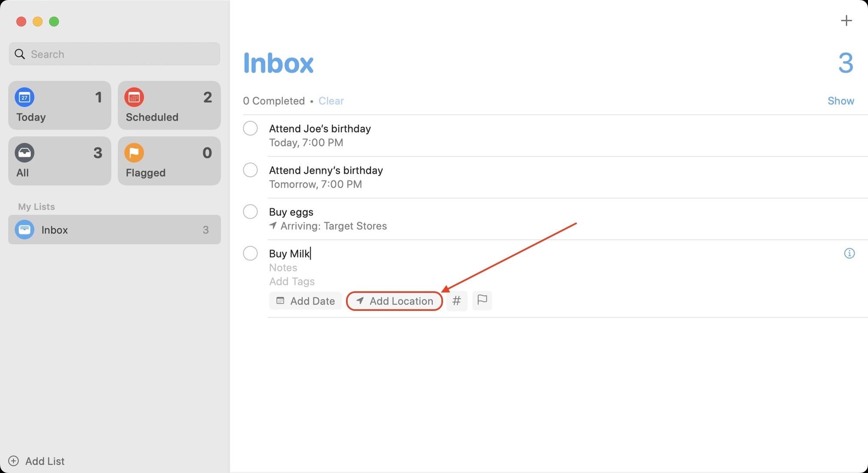The height and width of the screenshot is (473, 868).
Task: Click the Inbox list icon in sidebar
Action: pos(24,229)
